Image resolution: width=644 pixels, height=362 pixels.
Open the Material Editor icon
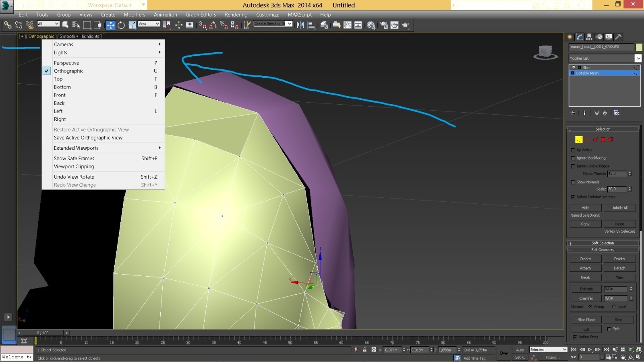(x=371, y=25)
